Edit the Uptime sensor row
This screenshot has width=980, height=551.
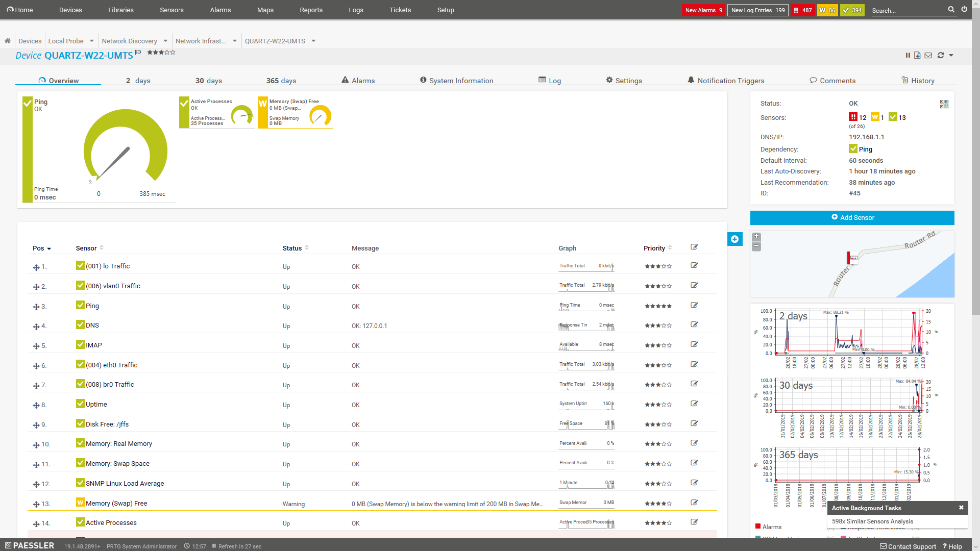[x=694, y=404]
